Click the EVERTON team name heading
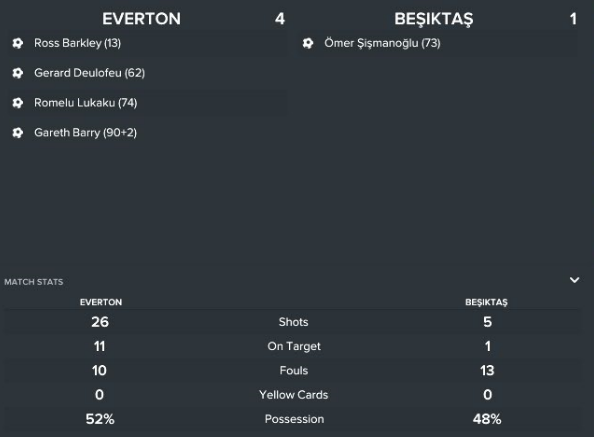This screenshot has width=594, height=437. (142, 19)
